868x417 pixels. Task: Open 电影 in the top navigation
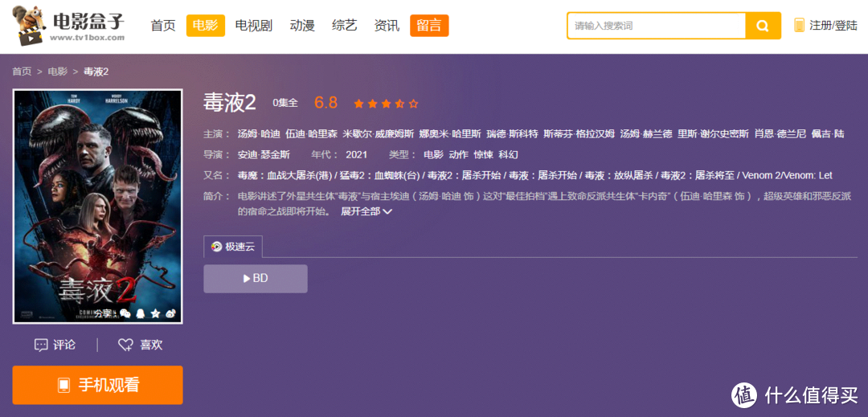click(x=206, y=26)
